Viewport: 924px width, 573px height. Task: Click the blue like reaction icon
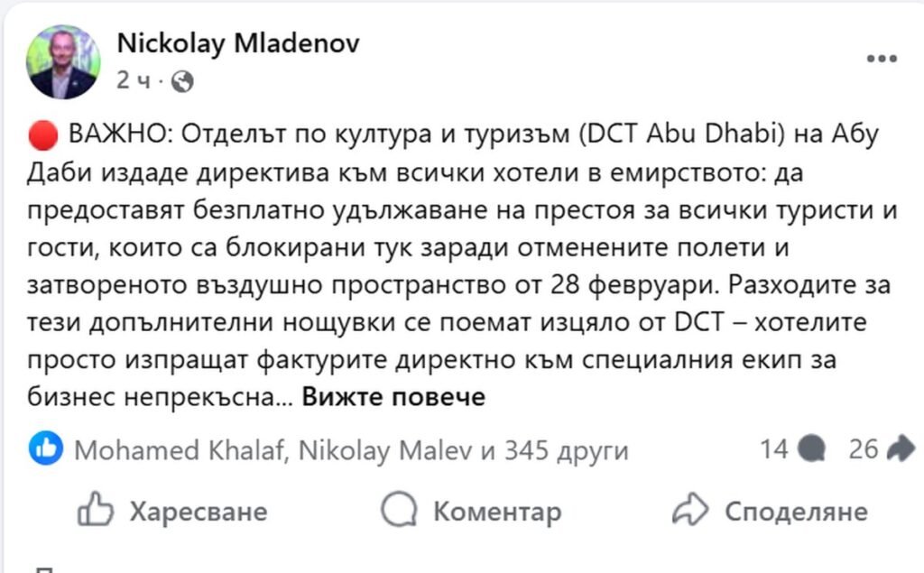point(46,448)
